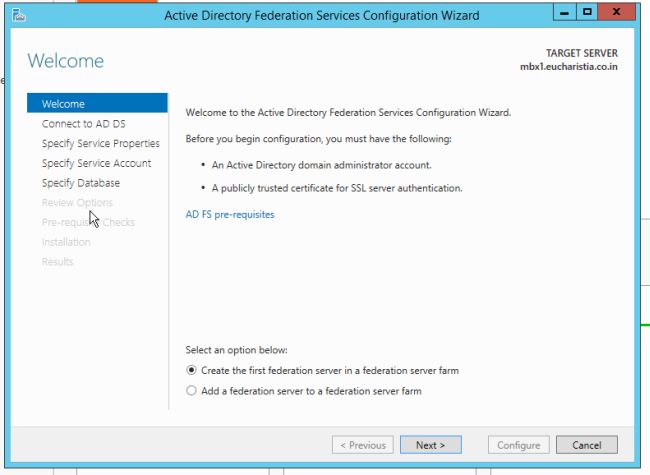Click Review Options in the step list
This screenshot has width=650, height=475.
pos(77,203)
